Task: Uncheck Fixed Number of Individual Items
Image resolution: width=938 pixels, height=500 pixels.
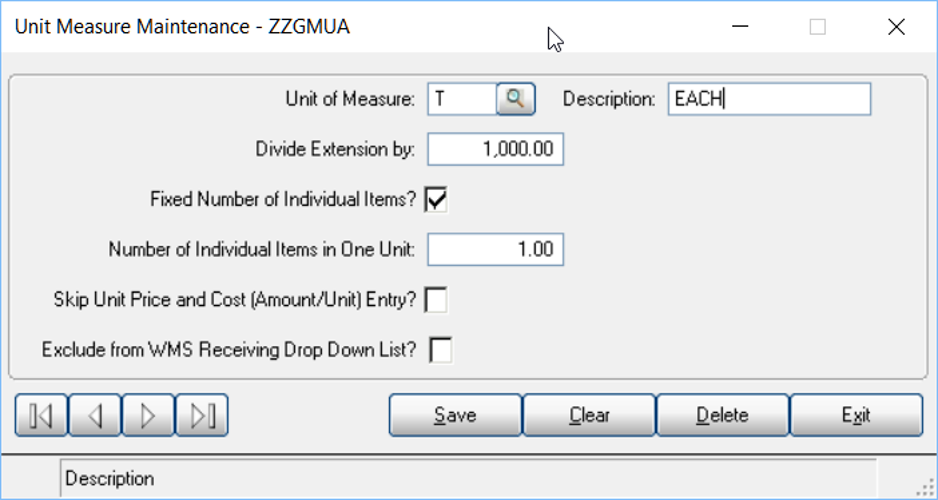Action: [x=436, y=199]
